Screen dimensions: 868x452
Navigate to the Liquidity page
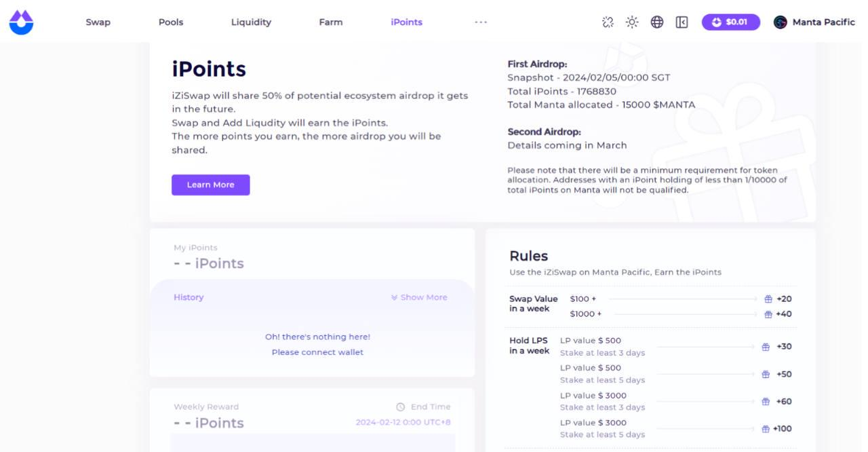(x=251, y=22)
